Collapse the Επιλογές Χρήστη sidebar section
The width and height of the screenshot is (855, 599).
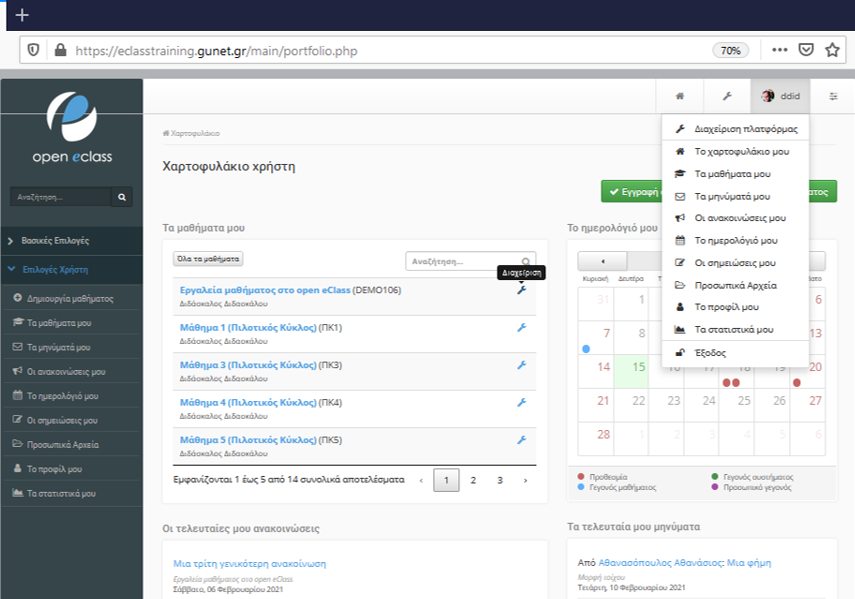tap(70, 269)
